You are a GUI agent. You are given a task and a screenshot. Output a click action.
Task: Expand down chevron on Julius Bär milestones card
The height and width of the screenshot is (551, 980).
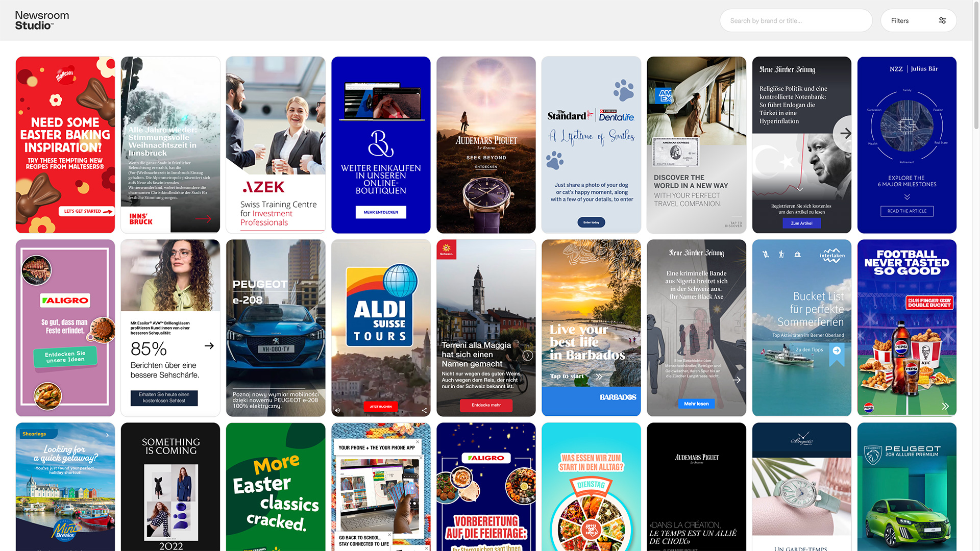[907, 196]
